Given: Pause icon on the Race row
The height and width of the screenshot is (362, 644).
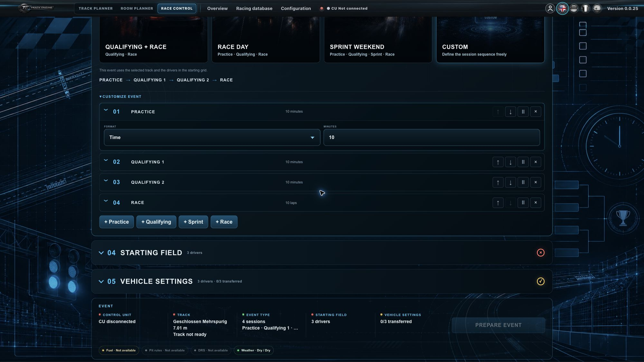Looking at the screenshot, I should point(523,203).
